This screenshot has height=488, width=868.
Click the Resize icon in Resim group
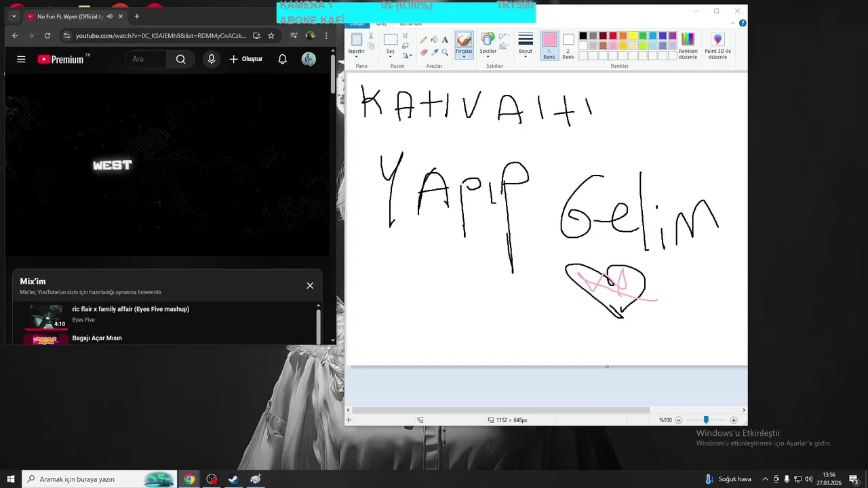pyautogui.click(x=406, y=45)
